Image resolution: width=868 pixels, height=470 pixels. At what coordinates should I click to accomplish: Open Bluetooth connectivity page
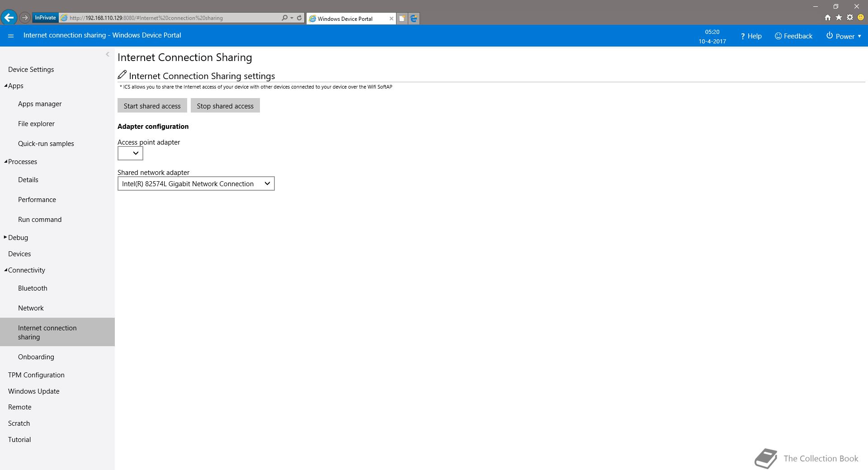(x=33, y=288)
